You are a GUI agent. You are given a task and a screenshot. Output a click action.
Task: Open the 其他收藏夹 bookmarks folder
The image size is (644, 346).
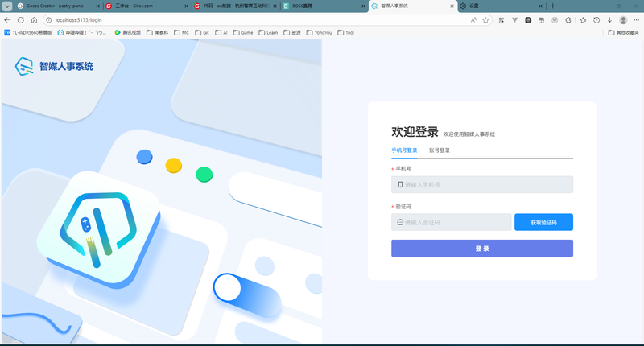point(623,32)
